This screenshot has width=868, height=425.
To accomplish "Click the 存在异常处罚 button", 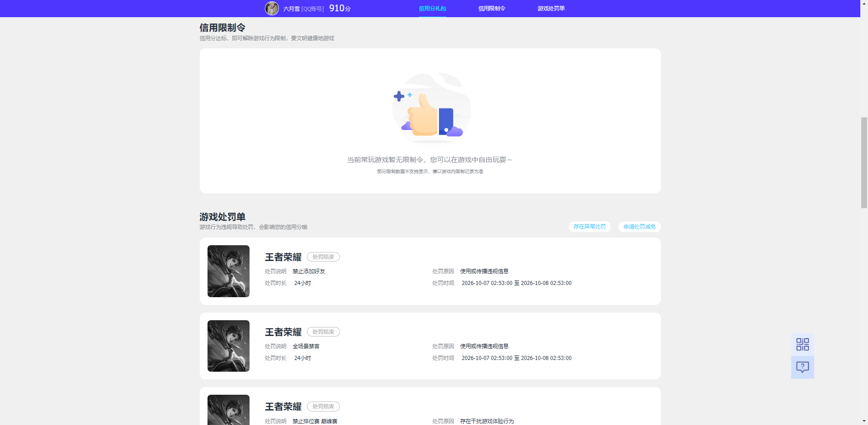I will click(x=590, y=227).
